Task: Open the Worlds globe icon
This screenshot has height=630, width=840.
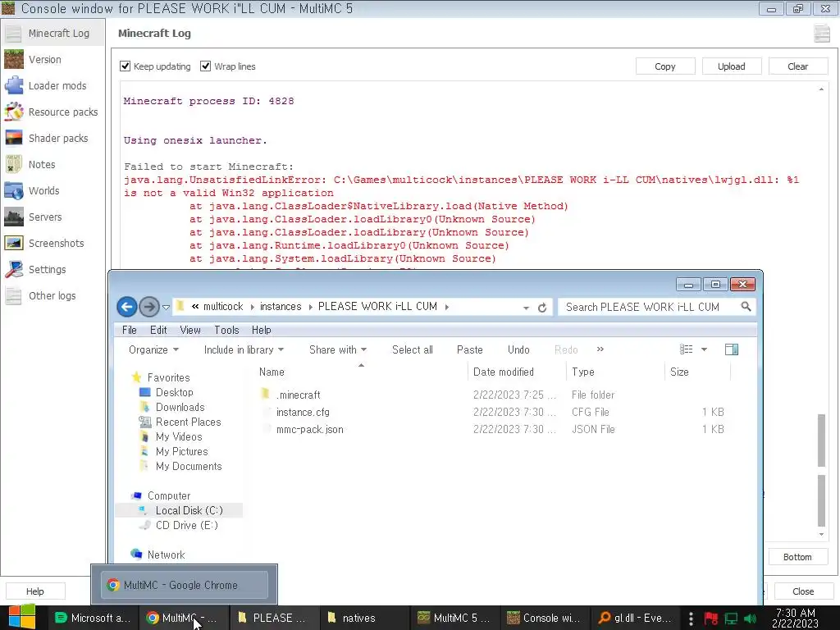Action: click(14, 190)
